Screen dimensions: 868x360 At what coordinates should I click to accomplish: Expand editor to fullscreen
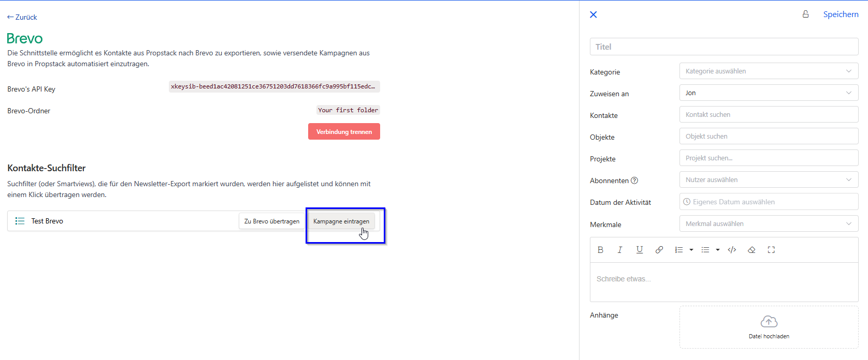pos(771,250)
